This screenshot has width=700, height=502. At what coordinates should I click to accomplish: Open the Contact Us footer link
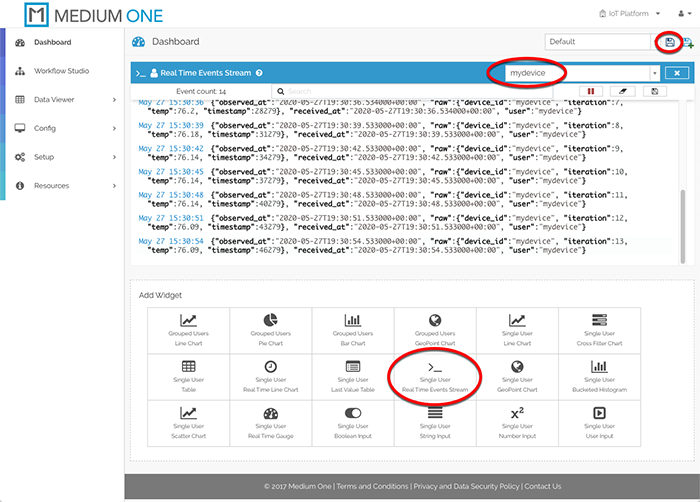pos(542,486)
